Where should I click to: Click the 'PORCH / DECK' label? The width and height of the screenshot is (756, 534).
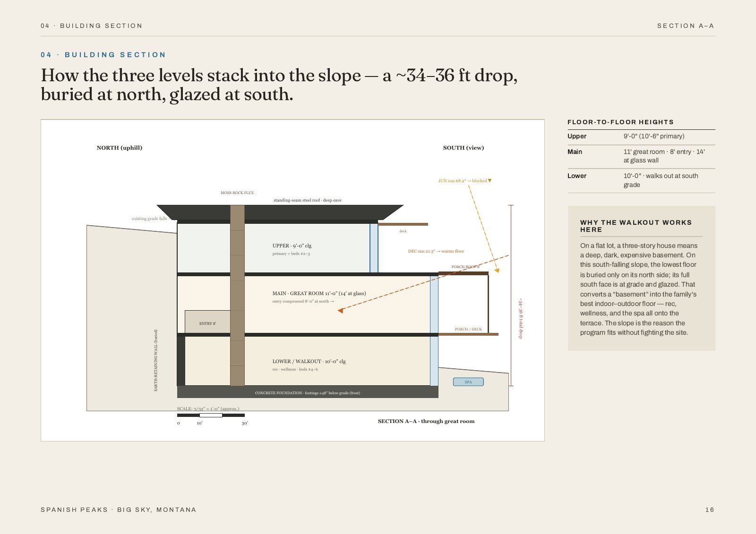tap(468, 330)
